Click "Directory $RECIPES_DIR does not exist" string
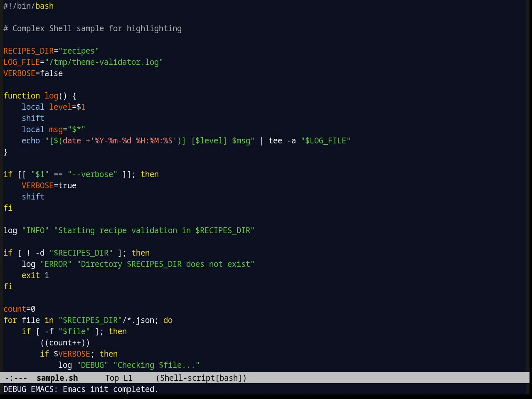Screen dimensions: 532x399 click(165, 264)
